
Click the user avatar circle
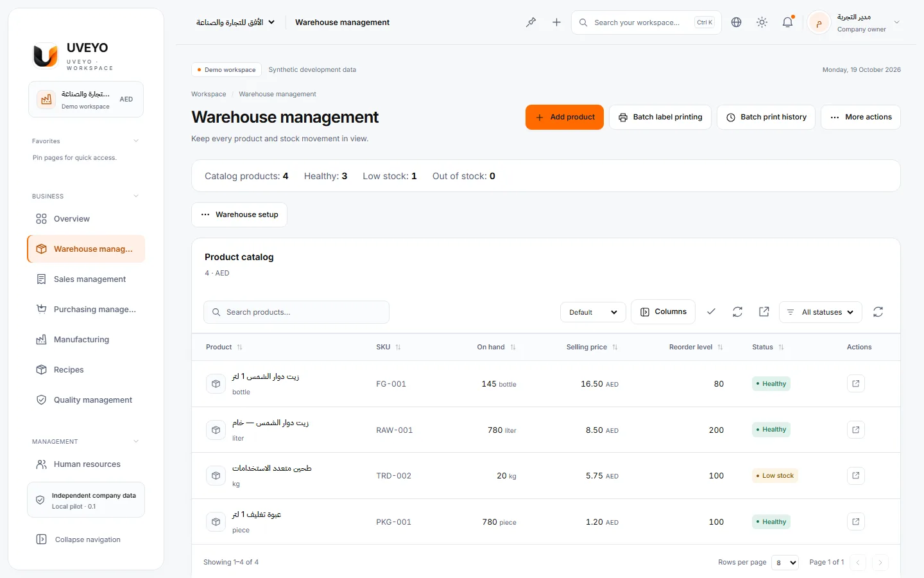pos(819,23)
